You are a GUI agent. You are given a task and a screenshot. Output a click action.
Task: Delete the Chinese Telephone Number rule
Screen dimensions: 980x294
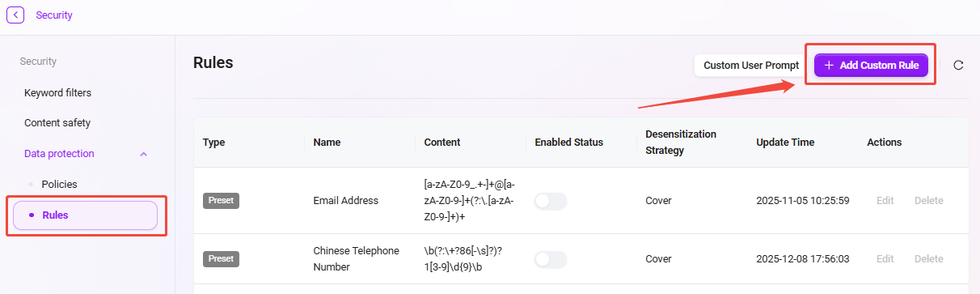(929, 259)
